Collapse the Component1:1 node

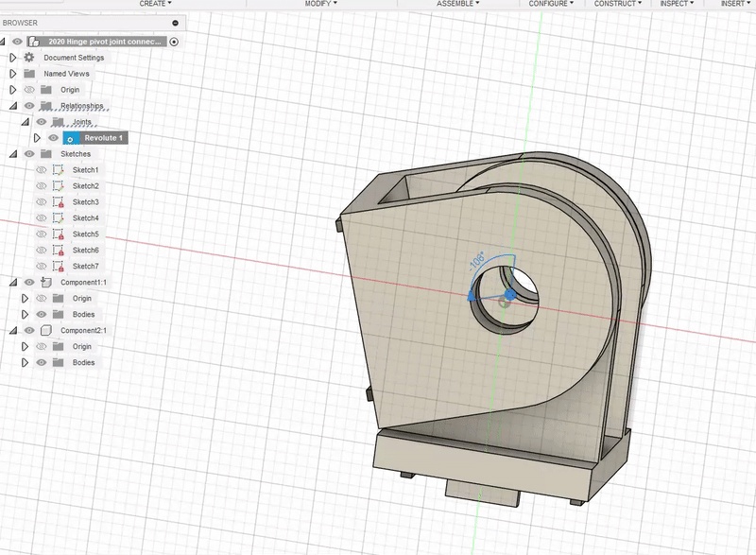click(x=13, y=282)
